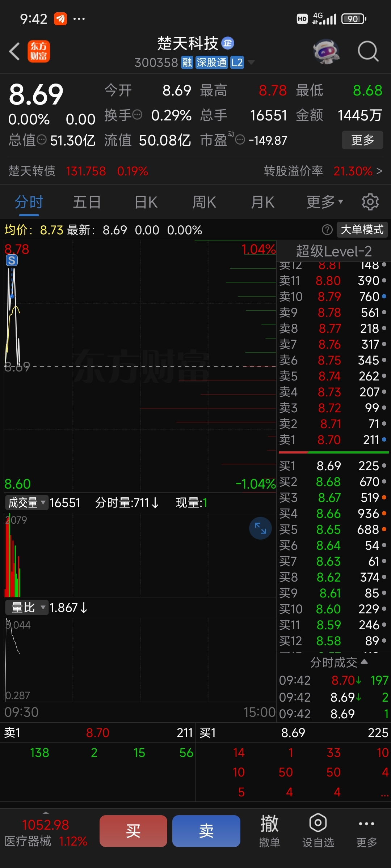Toggle 大单模式 mode
Viewport: 391px width, 868px height.
coord(362,230)
